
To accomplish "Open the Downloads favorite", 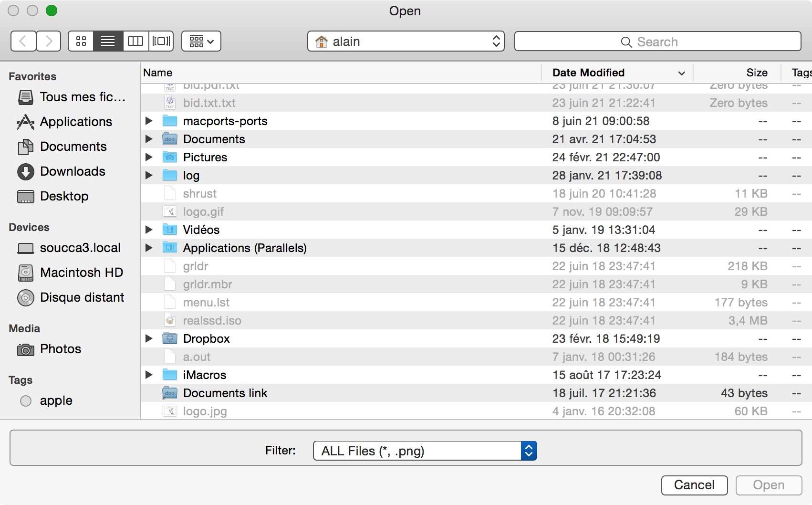I will [x=73, y=171].
